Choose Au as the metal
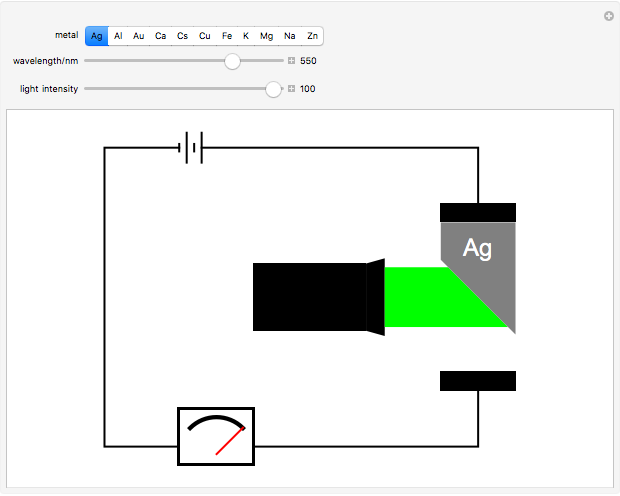The image size is (620, 496). [x=139, y=36]
